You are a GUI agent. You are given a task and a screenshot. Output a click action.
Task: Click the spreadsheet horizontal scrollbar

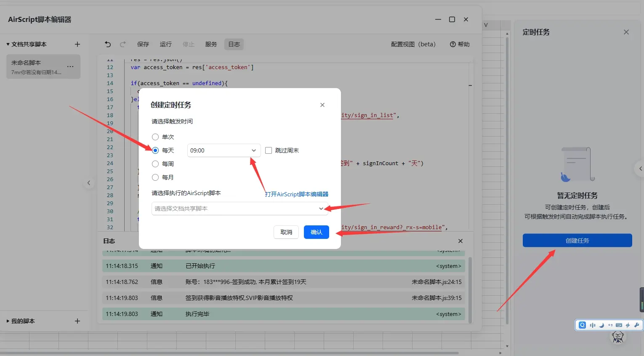point(229,353)
